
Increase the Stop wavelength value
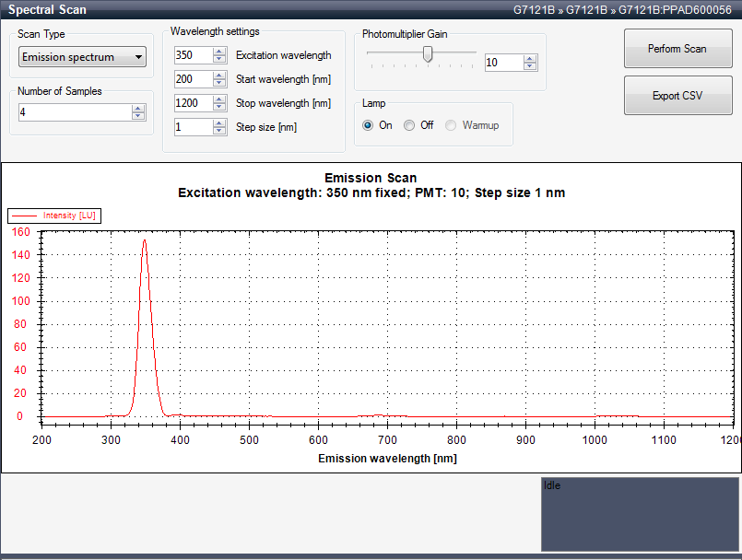tap(218, 99)
